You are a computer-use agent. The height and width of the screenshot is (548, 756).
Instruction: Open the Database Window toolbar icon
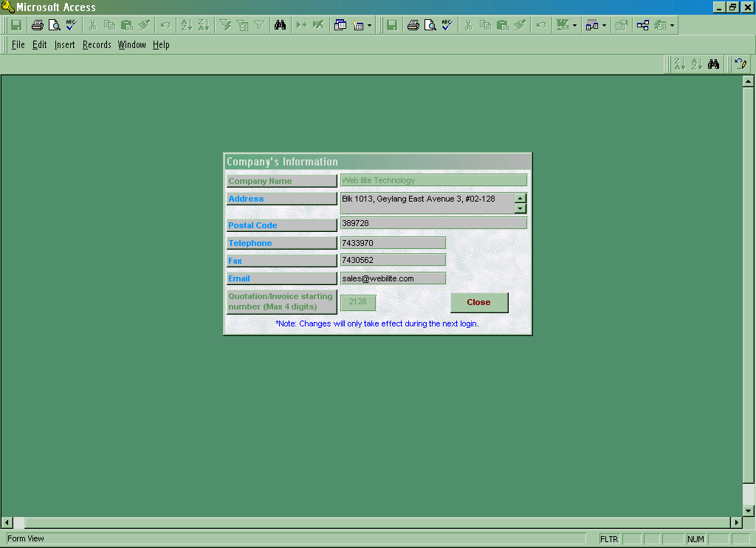pyautogui.click(x=340, y=25)
